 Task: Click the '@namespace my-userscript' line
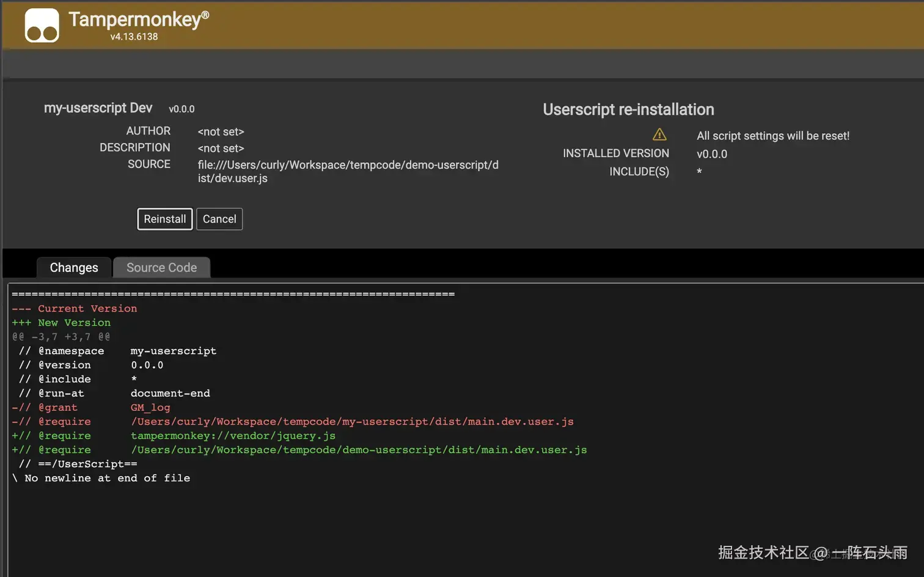[x=117, y=351]
